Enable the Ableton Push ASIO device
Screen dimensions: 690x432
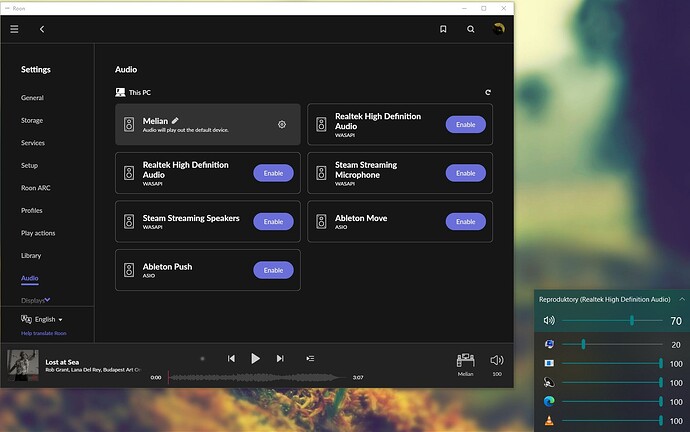click(273, 270)
